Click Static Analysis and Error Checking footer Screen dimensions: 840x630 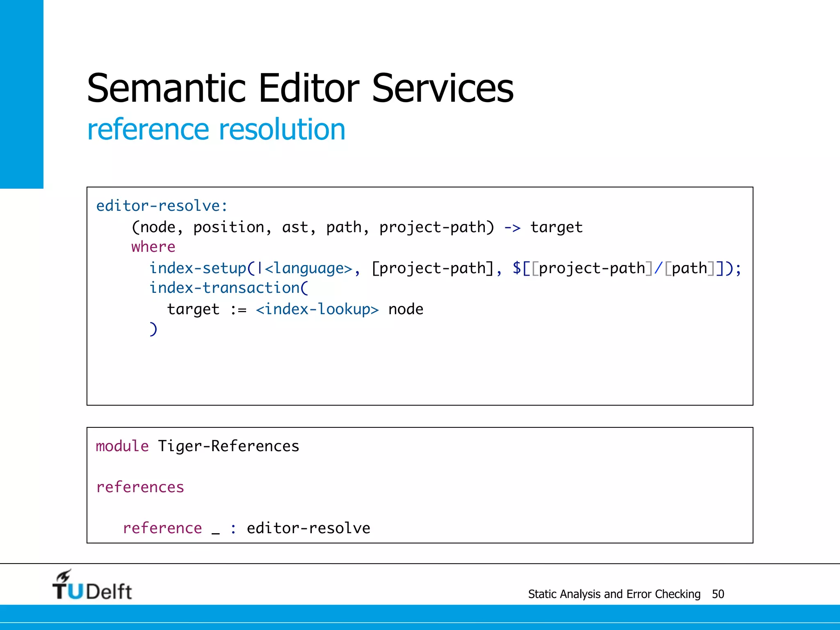pos(614,594)
